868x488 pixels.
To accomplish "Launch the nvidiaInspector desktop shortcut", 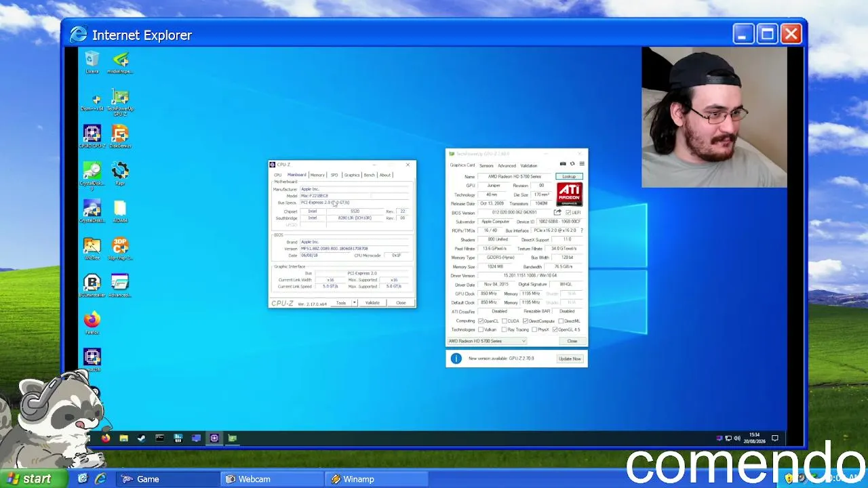I will click(x=120, y=62).
